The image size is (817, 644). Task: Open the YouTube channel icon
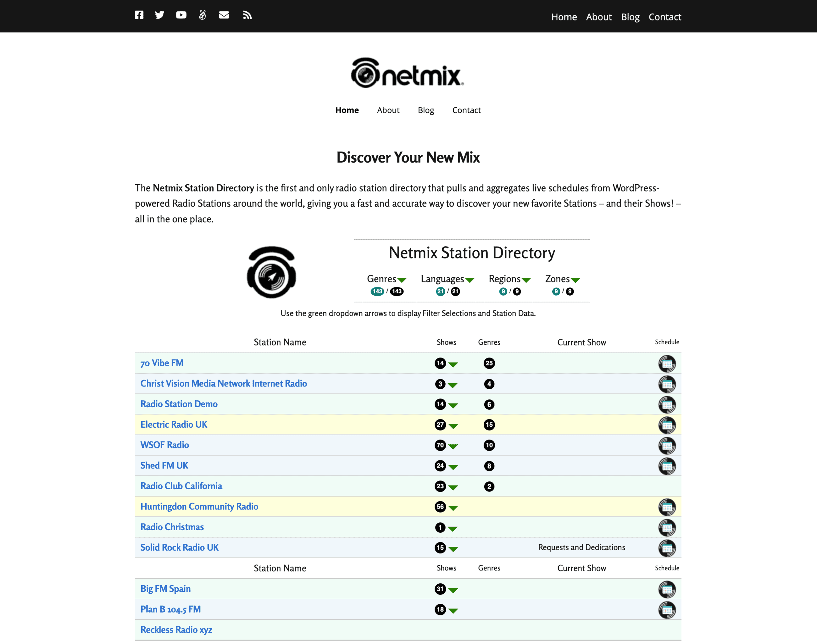point(181,15)
